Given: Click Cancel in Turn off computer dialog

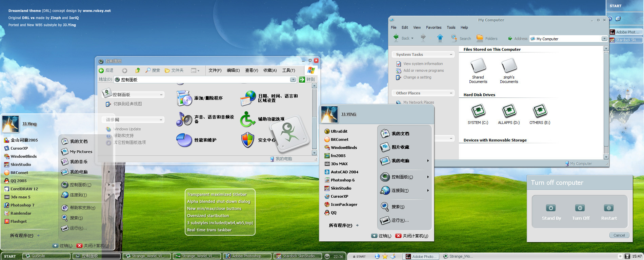Looking at the screenshot, I should [619, 235].
